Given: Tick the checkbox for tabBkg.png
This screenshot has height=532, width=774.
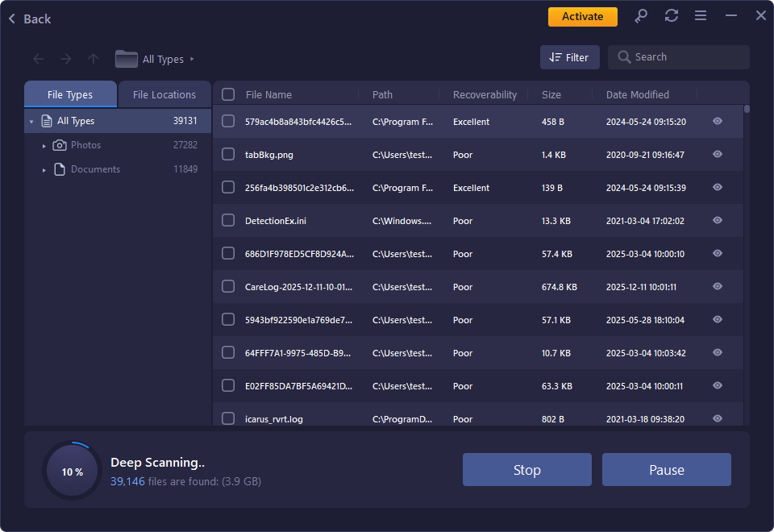Looking at the screenshot, I should click(228, 154).
